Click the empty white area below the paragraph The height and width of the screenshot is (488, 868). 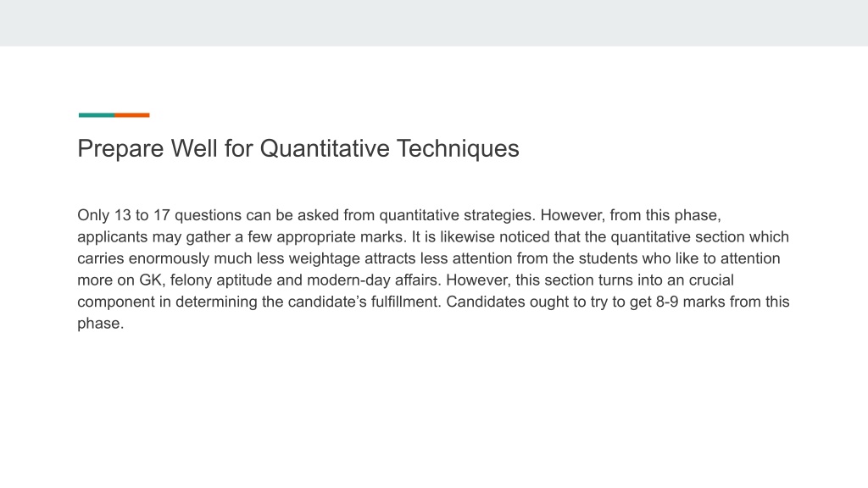(x=434, y=409)
